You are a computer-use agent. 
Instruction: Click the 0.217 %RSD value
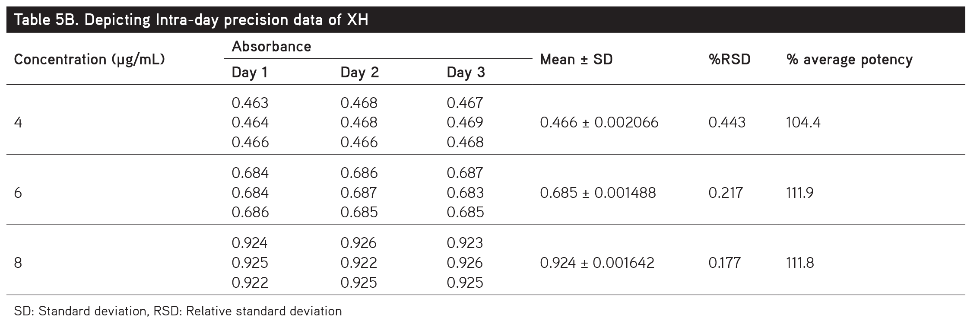pyautogui.click(x=725, y=193)
